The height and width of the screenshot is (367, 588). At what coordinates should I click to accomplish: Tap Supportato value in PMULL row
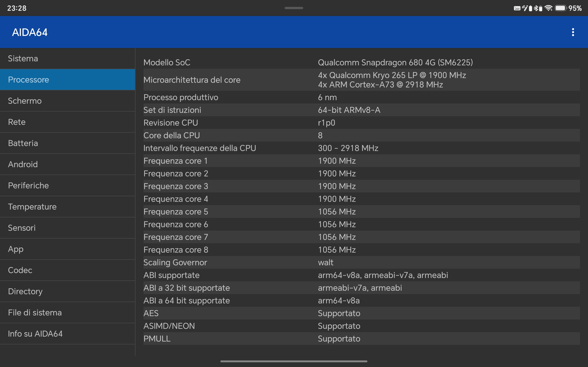pyautogui.click(x=339, y=339)
